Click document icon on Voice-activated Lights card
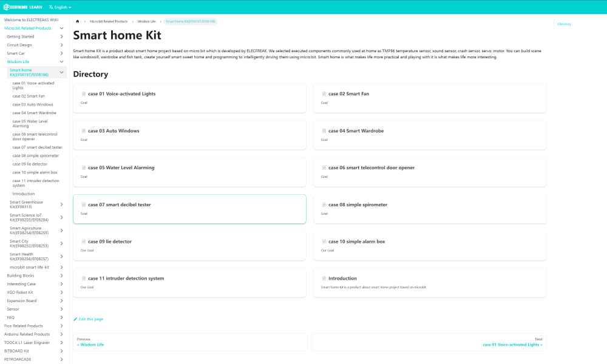The width and height of the screenshot is (607, 364). coord(84,94)
